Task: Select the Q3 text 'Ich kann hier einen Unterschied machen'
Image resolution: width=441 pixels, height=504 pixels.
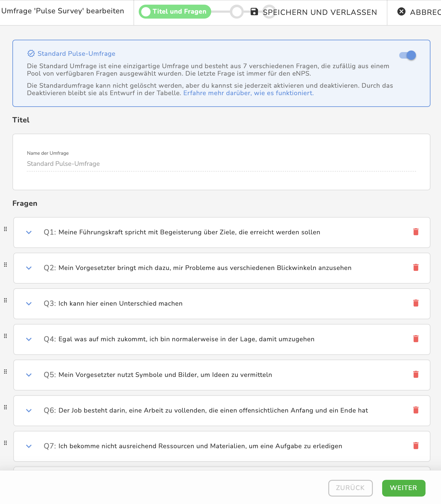Action: [120, 303]
